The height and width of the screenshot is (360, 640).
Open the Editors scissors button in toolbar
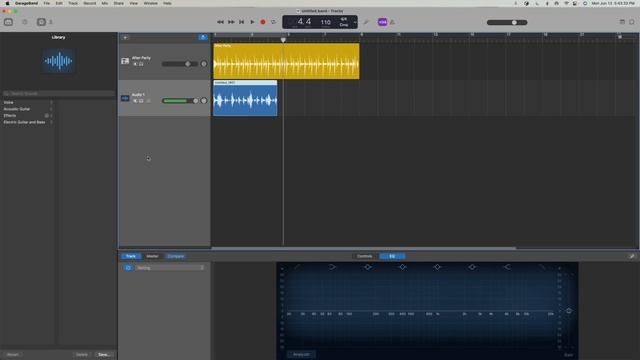click(x=51, y=22)
